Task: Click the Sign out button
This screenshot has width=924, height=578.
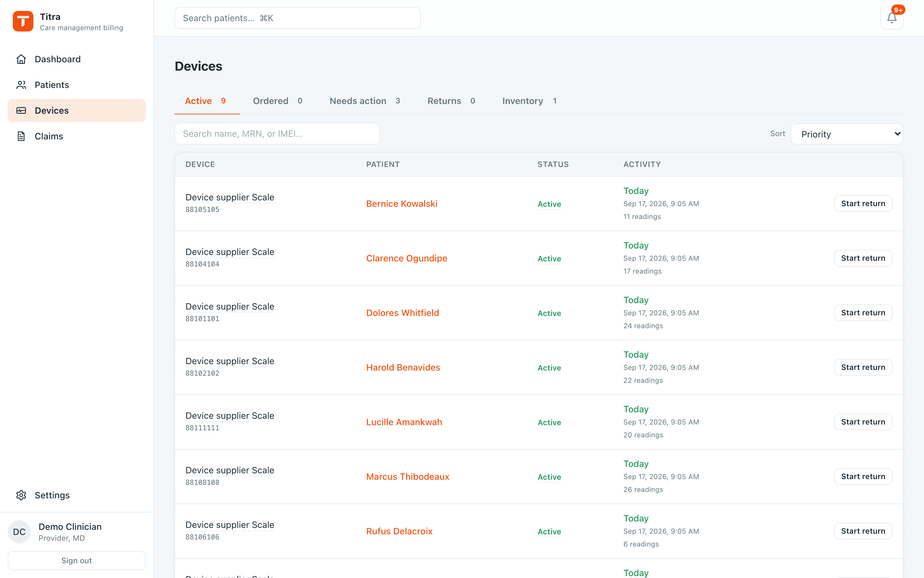Action: [x=77, y=560]
